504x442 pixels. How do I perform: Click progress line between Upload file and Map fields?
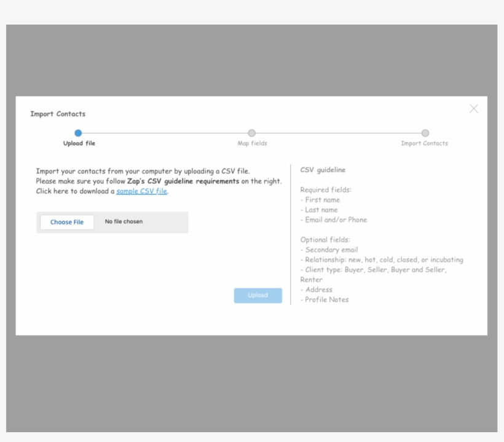[x=165, y=133]
